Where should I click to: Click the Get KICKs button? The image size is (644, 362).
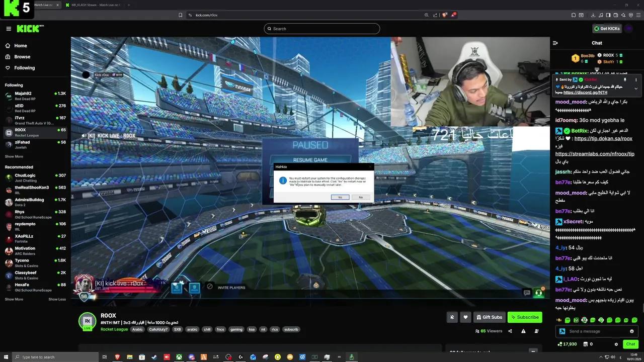(607, 29)
